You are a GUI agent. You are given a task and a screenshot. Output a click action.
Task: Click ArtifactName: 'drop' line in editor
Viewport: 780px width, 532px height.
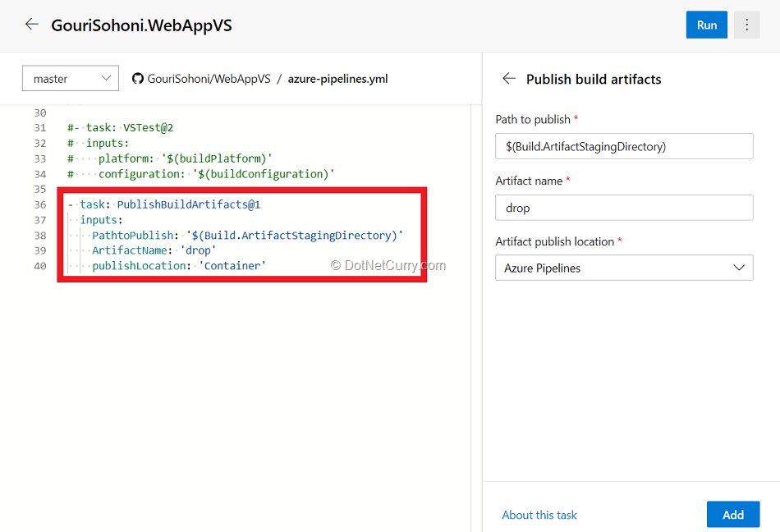[x=154, y=250]
